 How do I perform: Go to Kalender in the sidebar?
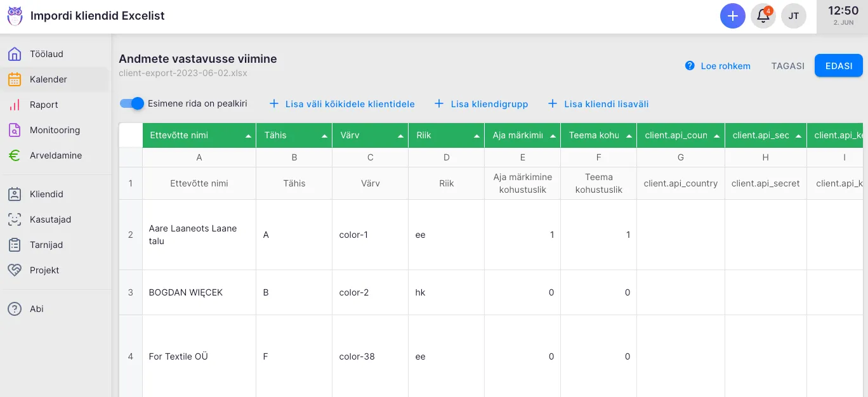[48, 79]
